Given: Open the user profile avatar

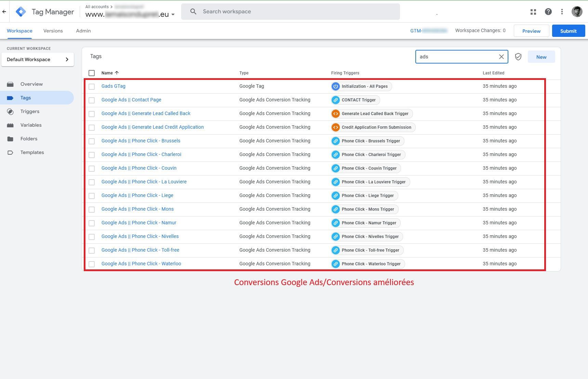Looking at the screenshot, I should point(577,12).
